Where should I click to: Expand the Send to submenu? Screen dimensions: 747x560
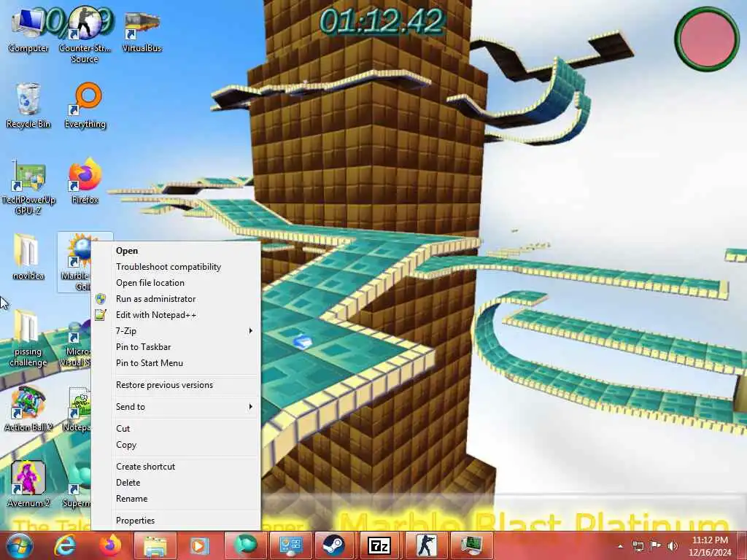point(175,407)
